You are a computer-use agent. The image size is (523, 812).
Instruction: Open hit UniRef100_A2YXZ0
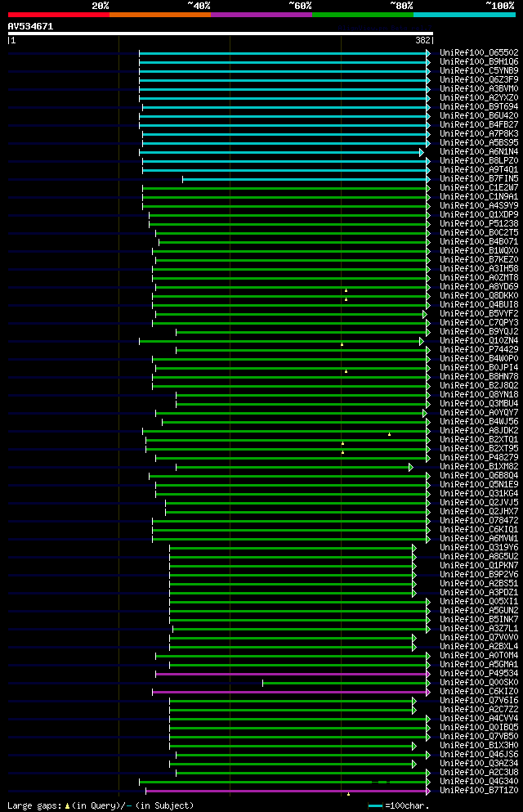479,97
